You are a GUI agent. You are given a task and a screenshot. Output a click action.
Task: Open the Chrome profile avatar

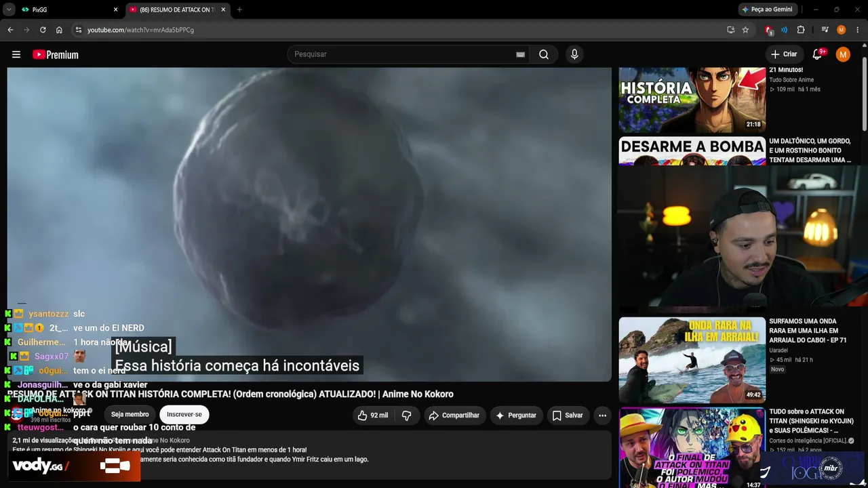point(841,30)
